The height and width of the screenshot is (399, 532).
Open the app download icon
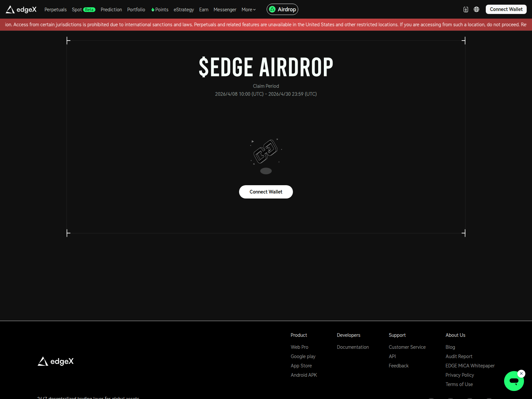(x=466, y=9)
